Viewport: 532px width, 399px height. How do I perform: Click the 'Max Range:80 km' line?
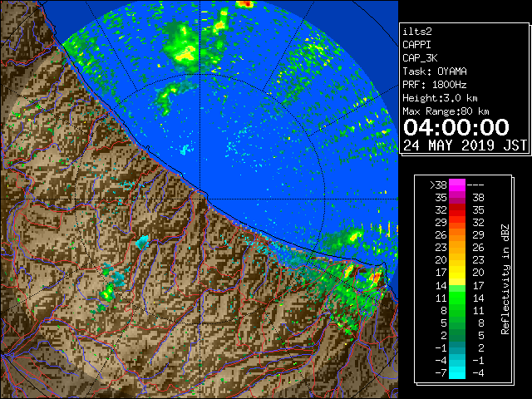pyautogui.click(x=446, y=111)
